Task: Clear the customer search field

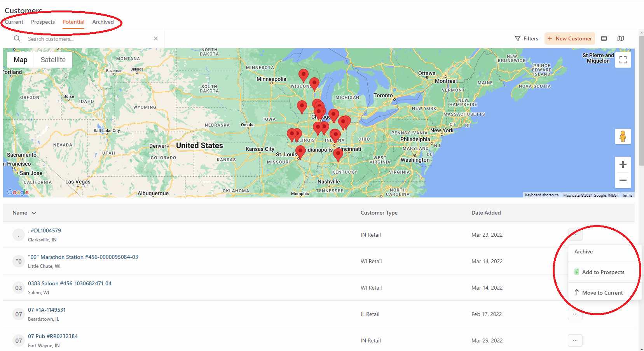Action: tap(156, 38)
